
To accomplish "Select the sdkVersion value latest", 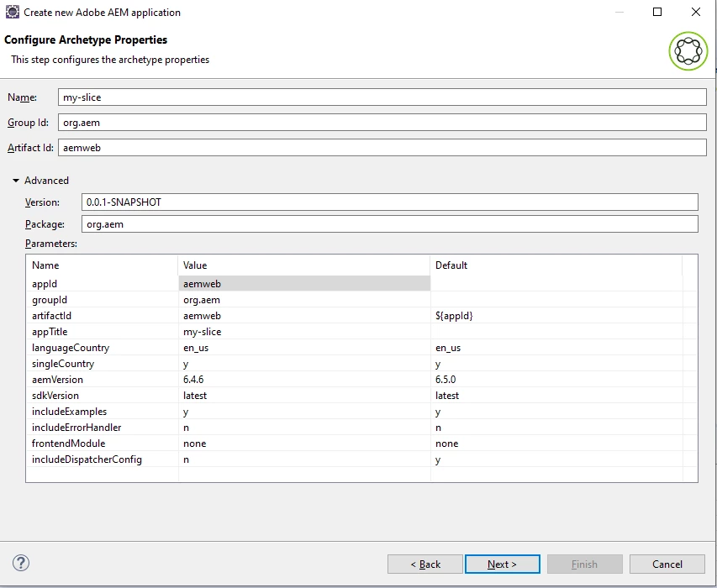I will tap(195, 396).
